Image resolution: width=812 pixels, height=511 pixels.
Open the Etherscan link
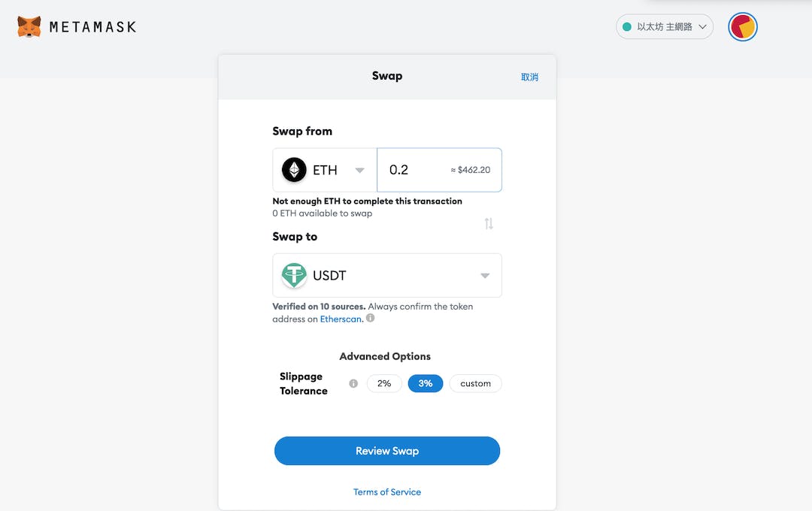click(341, 319)
